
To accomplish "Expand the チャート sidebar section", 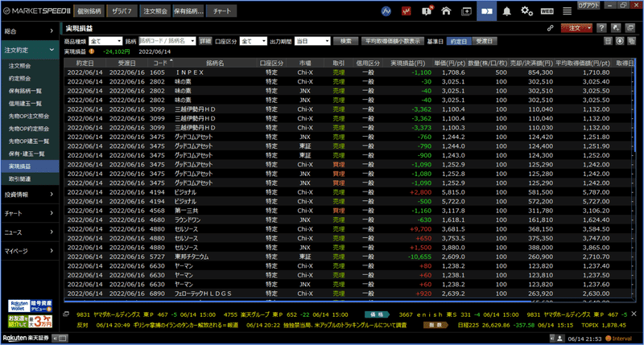I will click(30, 213).
